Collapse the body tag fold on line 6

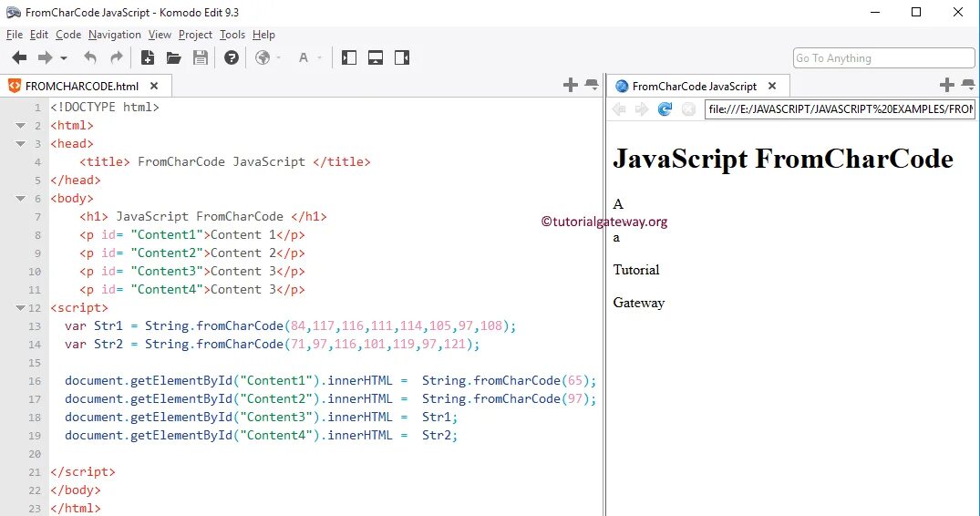coord(21,199)
